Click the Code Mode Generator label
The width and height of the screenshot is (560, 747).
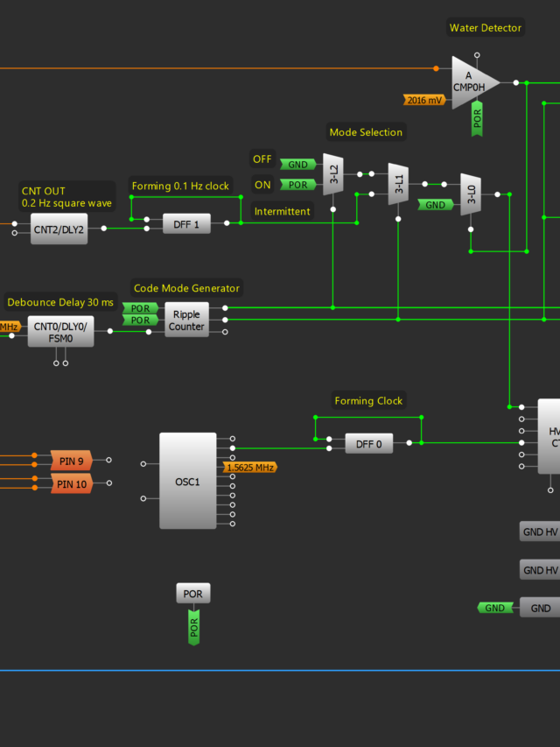click(186, 288)
